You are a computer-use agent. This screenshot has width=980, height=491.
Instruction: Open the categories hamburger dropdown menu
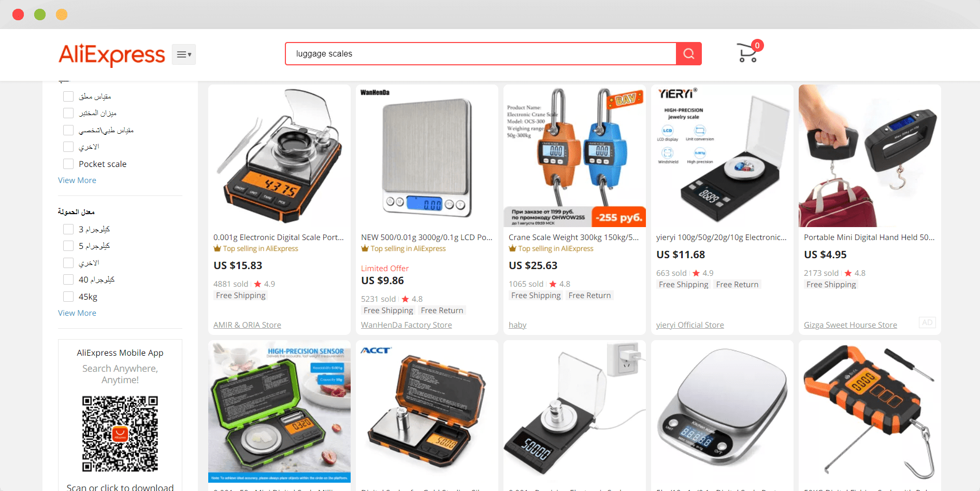click(184, 54)
